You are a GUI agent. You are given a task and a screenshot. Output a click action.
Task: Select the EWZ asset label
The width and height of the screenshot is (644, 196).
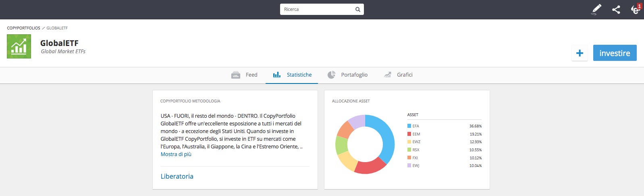tap(416, 142)
